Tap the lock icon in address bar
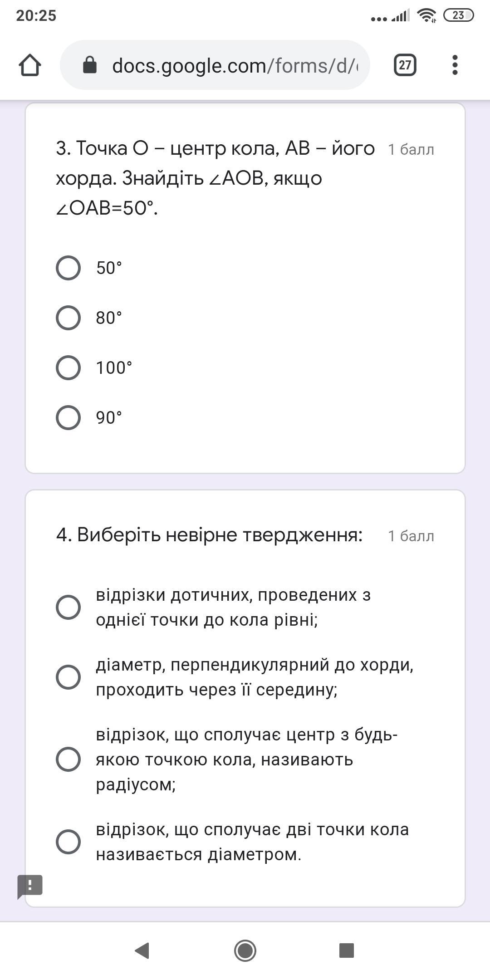Viewport: 490px width, 980px height. [90, 65]
